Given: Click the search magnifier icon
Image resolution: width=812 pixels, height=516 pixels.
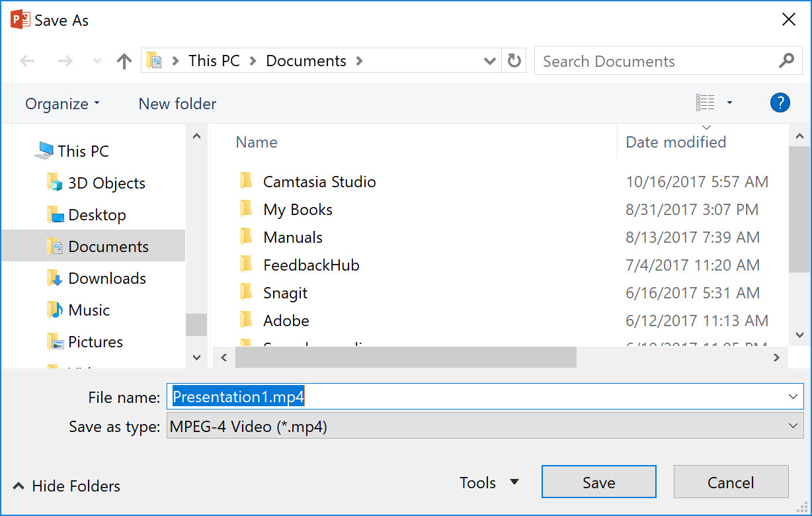Looking at the screenshot, I should click(786, 62).
